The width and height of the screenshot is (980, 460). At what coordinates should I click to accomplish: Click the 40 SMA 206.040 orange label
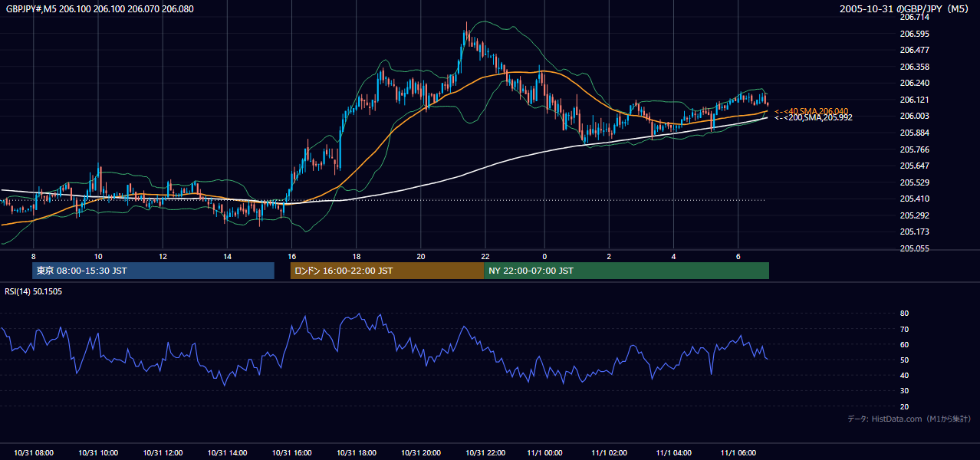point(811,111)
